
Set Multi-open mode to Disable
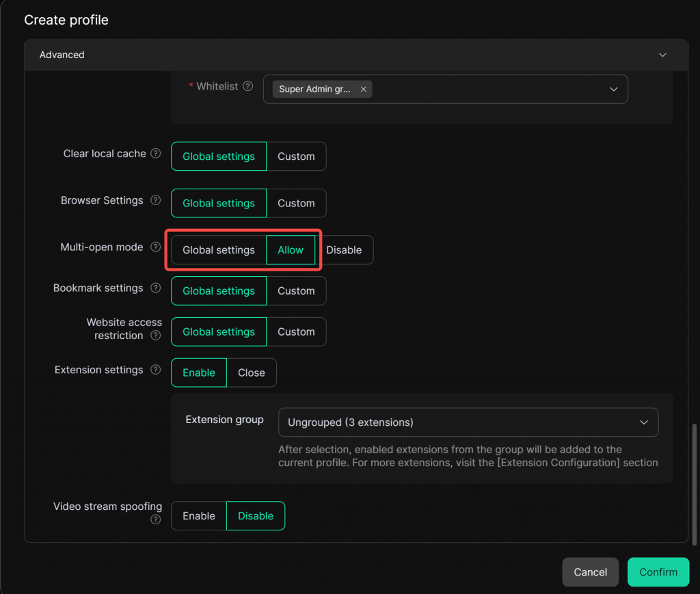344,250
